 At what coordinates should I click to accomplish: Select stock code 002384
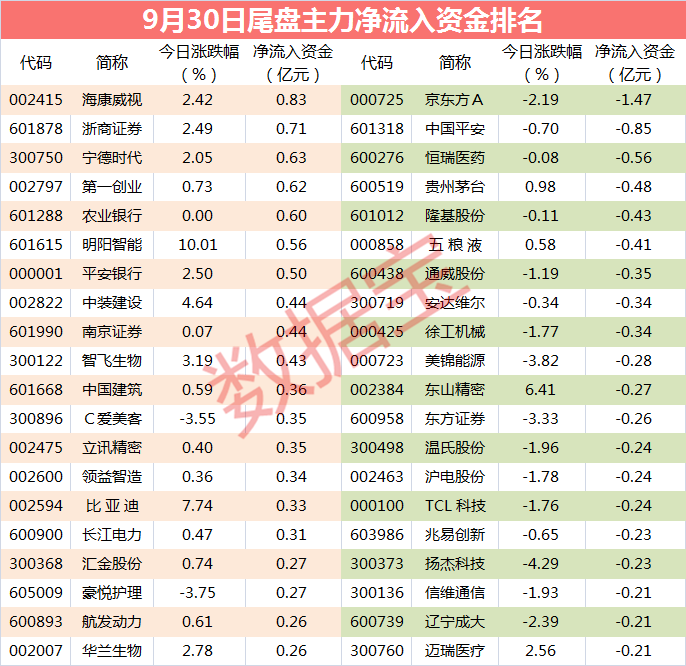(x=377, y=390)
